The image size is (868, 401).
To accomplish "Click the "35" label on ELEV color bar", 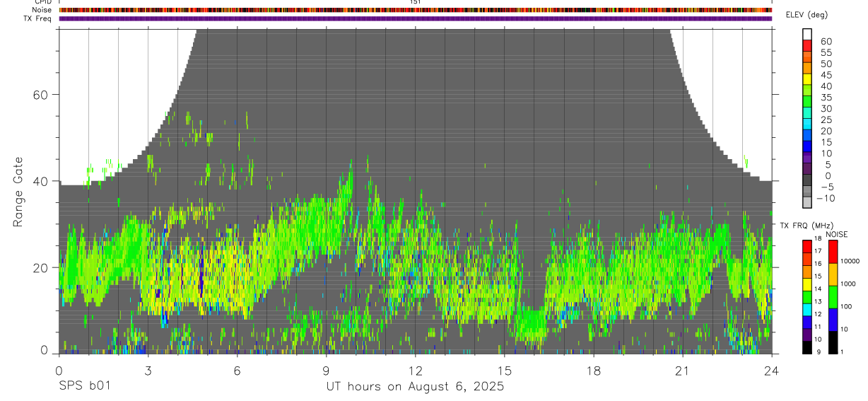I will [826, 97].
